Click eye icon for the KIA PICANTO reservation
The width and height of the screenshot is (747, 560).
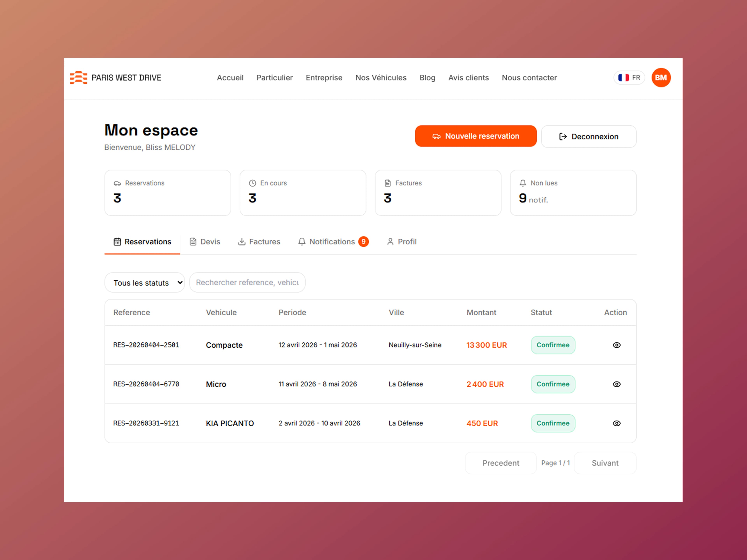[616, 423]
